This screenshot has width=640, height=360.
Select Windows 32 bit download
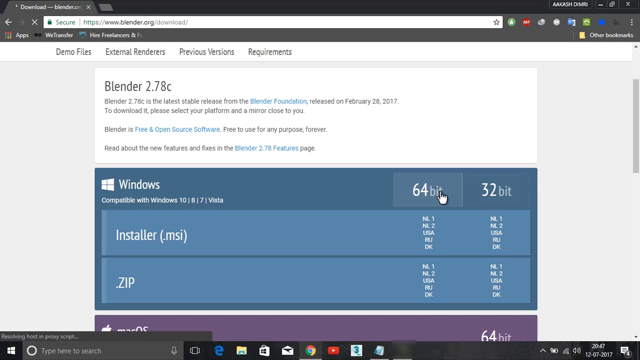click(496, 190)
